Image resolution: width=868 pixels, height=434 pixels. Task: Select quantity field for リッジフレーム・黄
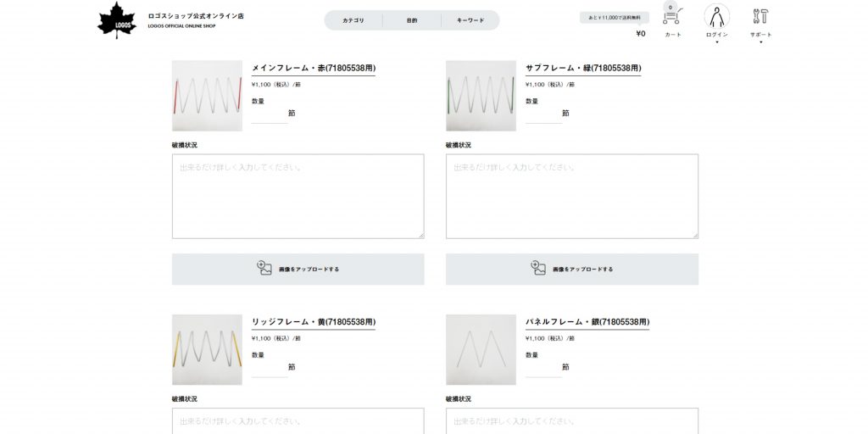point(270,370)
